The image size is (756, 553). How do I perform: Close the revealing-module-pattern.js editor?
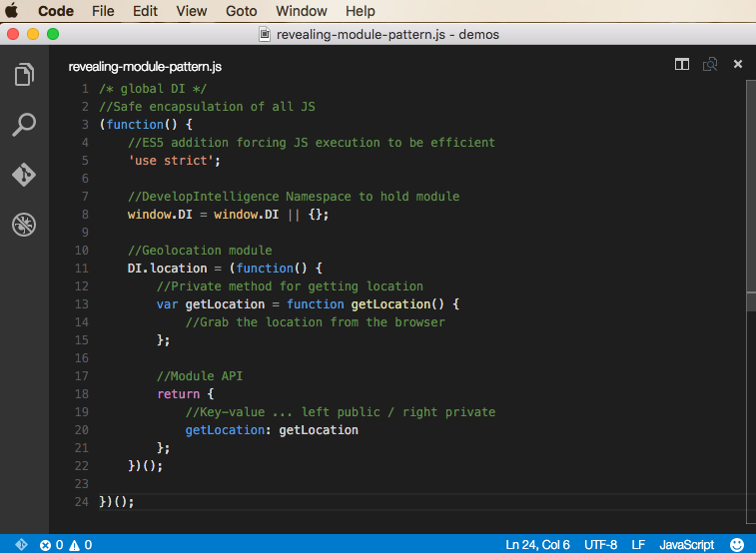click(738, 65)
